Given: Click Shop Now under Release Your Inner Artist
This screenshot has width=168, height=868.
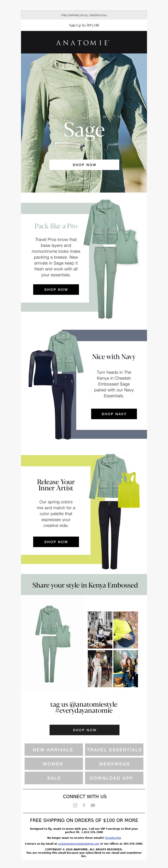Looking at the screenshot, I should [56, 542].
